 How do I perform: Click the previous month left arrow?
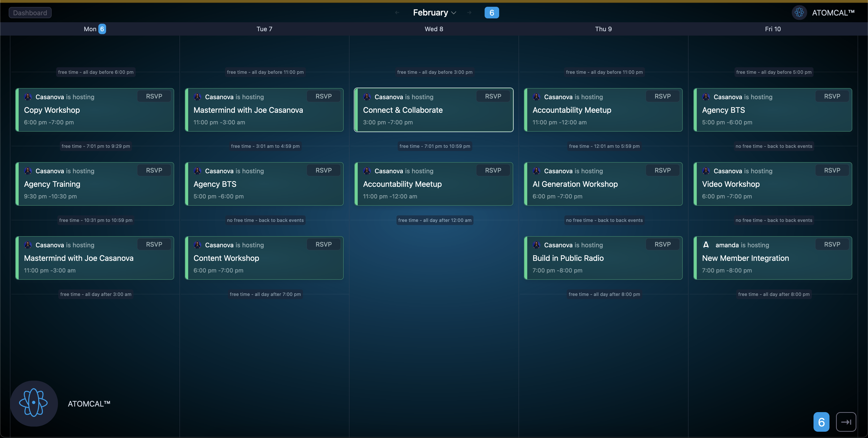pos(397,13)
